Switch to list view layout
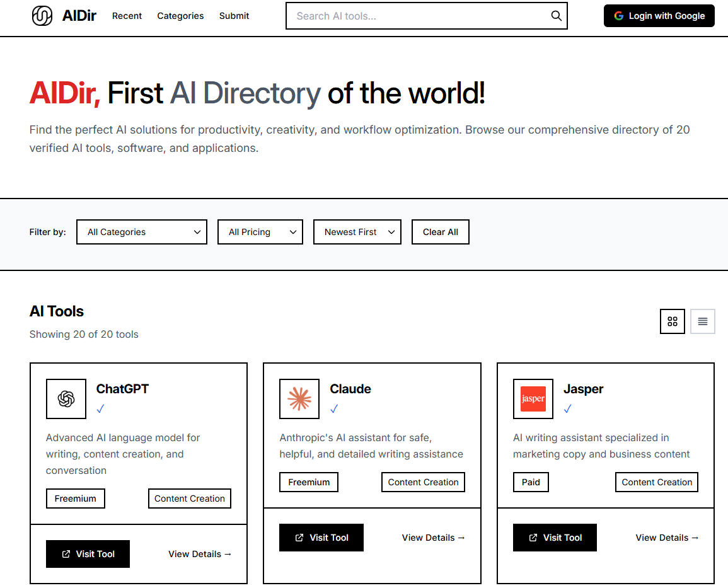 pyautogui.click(x=702, y=321)
